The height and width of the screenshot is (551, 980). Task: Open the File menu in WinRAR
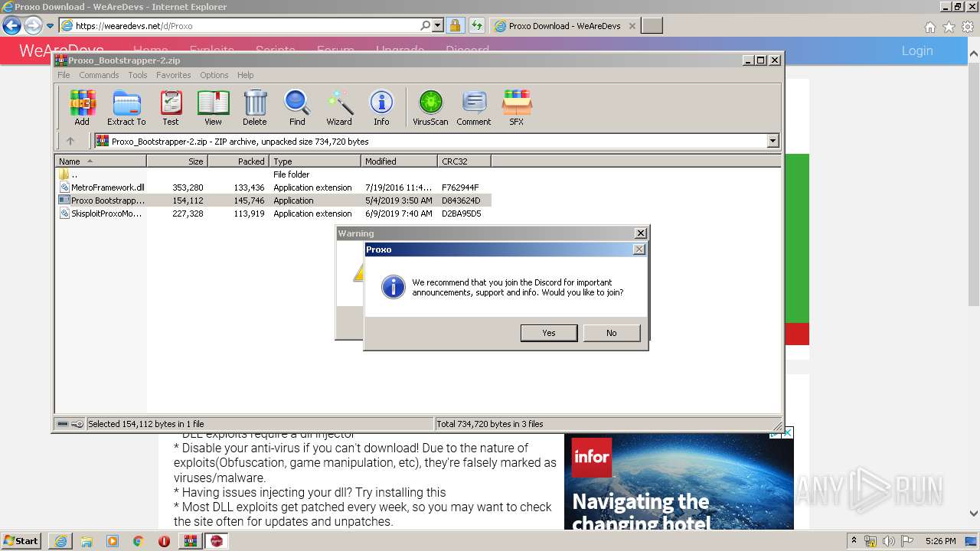(x=64, y=75)
